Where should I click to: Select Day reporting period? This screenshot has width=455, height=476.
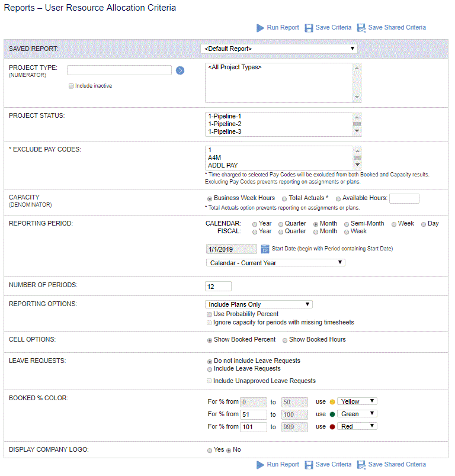[x=424, y=224]
